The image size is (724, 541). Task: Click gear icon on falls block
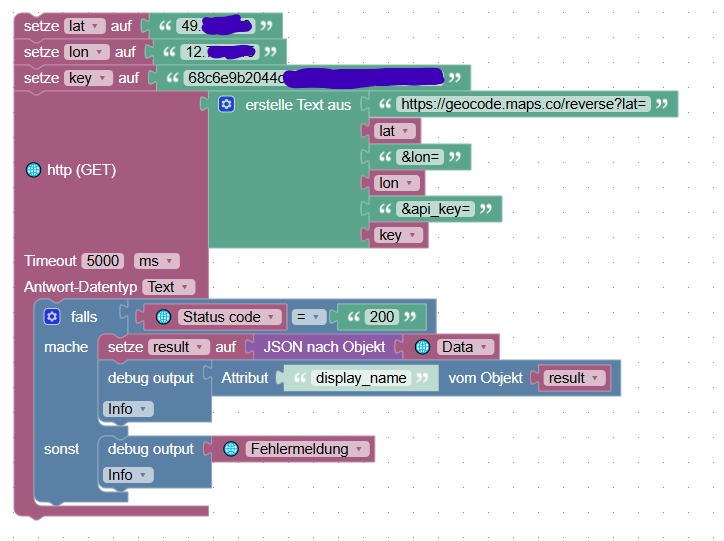52,317
